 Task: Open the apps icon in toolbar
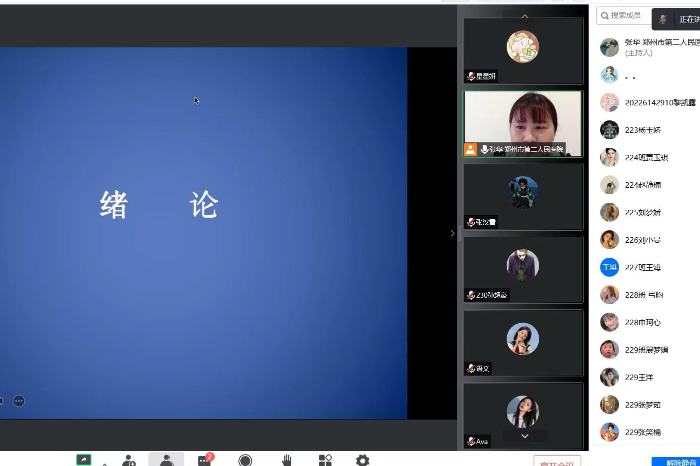tap(325, 460)
